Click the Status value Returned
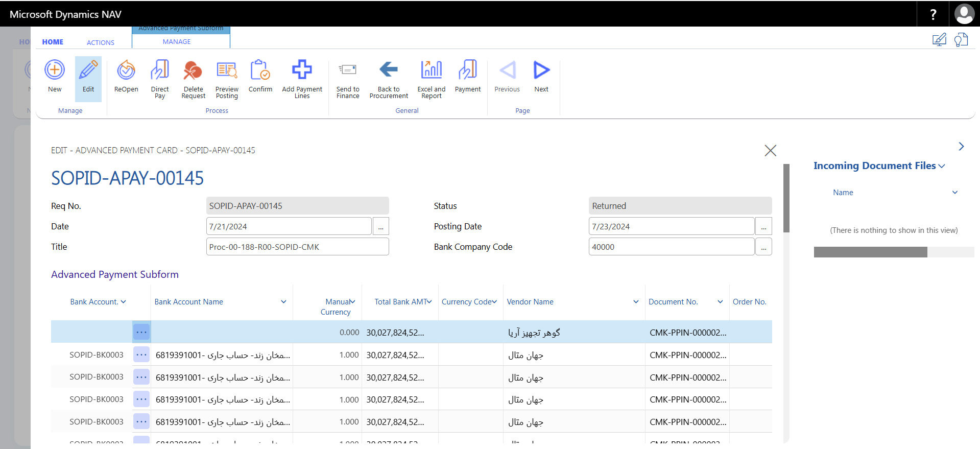Viewport: 980px width, 449px height. [x=680, y=206]
